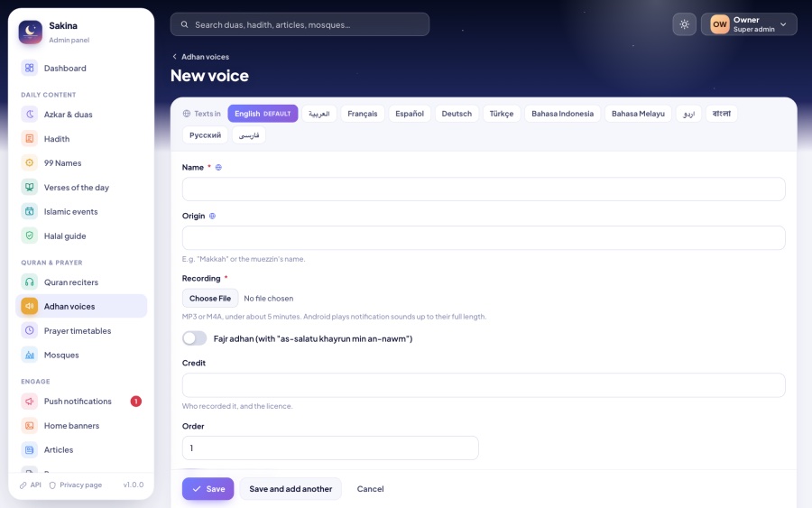This screenshot has height=508, width=812.
Task: Click the Articles page icon
Action: (30, 449)
